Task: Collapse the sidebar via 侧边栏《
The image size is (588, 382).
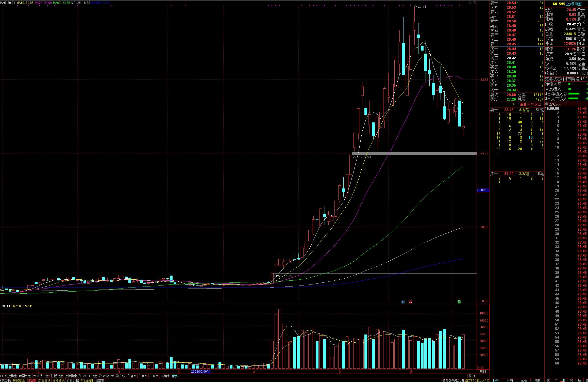Action: tap(483, 380)
